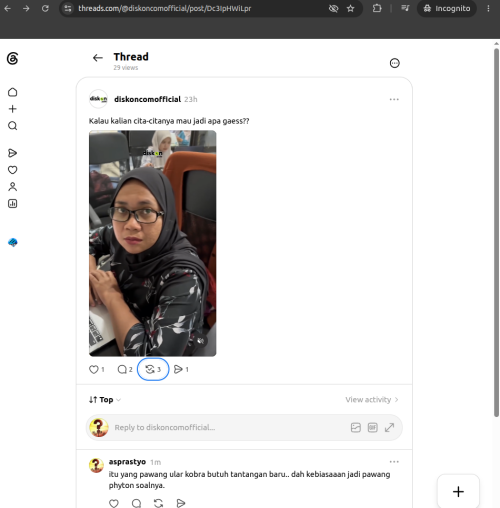Click browser back arrow

[x=8, y=8]
